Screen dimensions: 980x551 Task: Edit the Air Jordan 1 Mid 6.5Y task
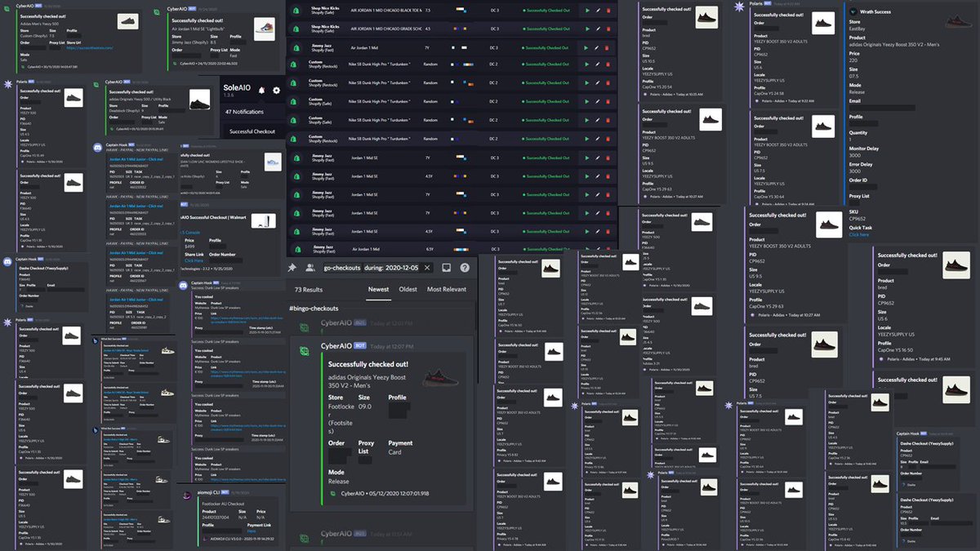pyautogui.click(x=597, y=250)
